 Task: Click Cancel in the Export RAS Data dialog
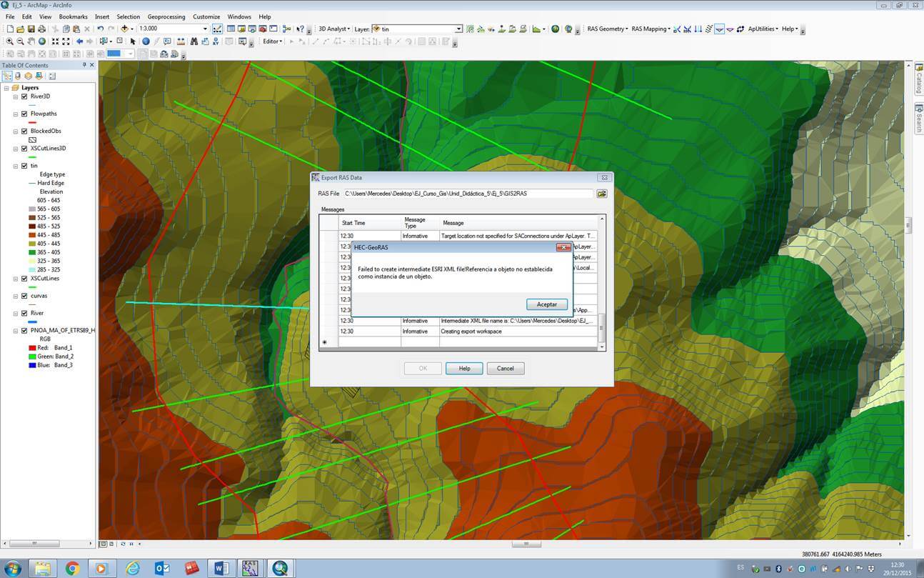click(506, 369)
